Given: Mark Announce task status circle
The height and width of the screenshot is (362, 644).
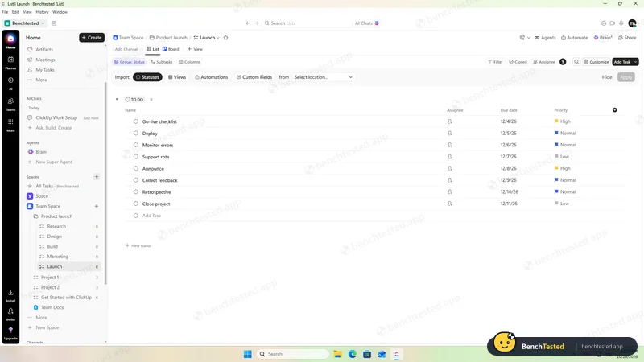Looking at the screenshot, I should coord(135,168).
